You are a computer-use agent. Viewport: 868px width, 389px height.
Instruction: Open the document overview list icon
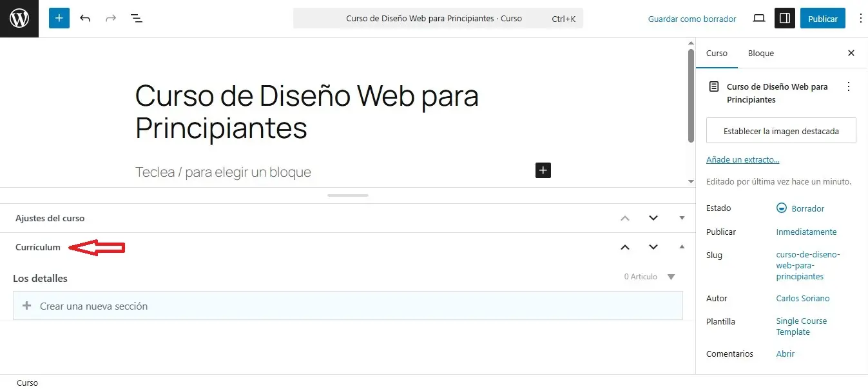pos(137,19)
